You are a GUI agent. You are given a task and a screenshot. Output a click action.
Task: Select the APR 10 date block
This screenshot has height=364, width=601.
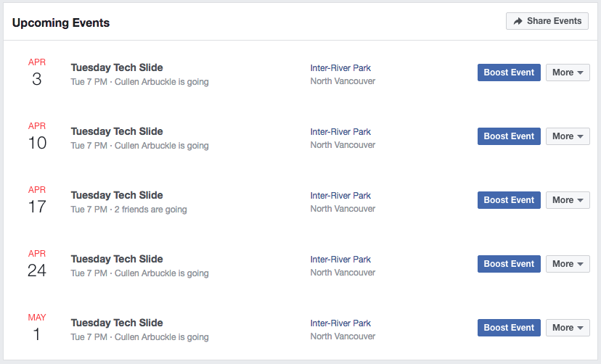click(37, 136)
